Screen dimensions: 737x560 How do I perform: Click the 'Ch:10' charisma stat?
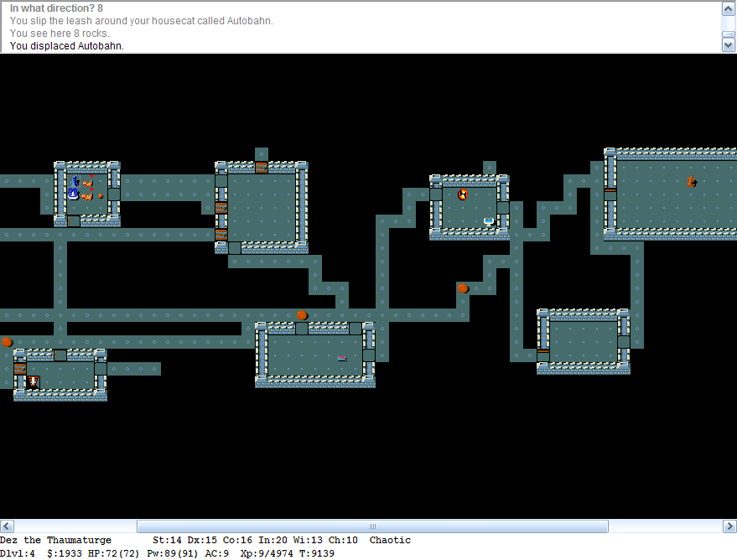343,540
